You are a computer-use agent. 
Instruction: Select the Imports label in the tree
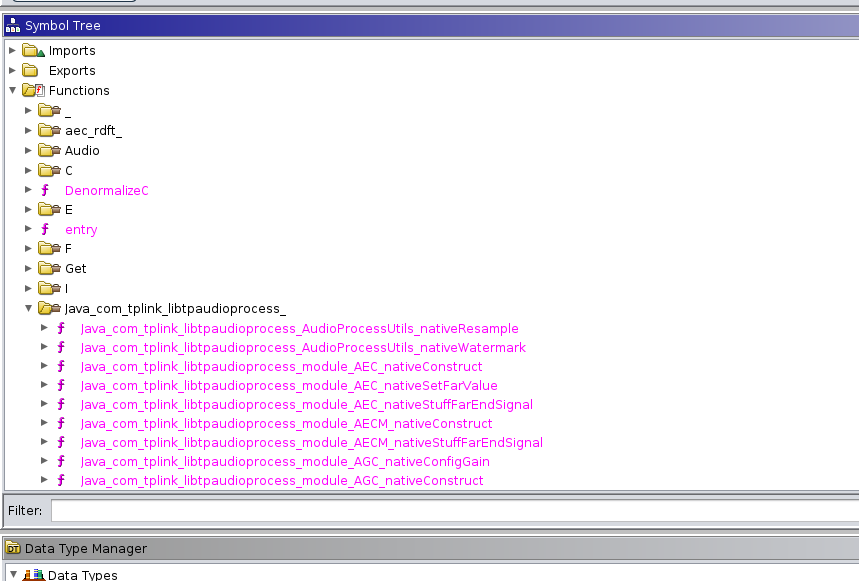[x=72, y=50]
